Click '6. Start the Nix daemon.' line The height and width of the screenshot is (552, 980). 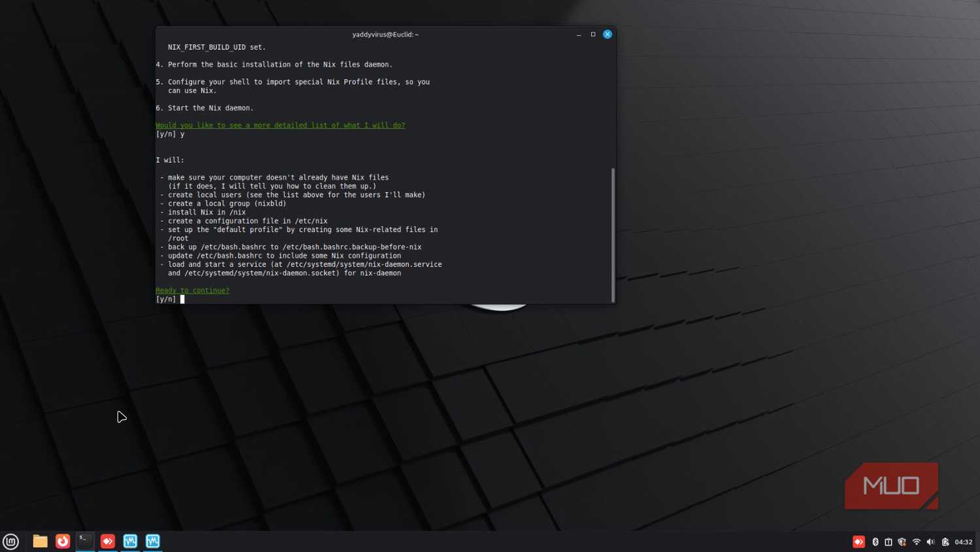(x=205, y=108)
